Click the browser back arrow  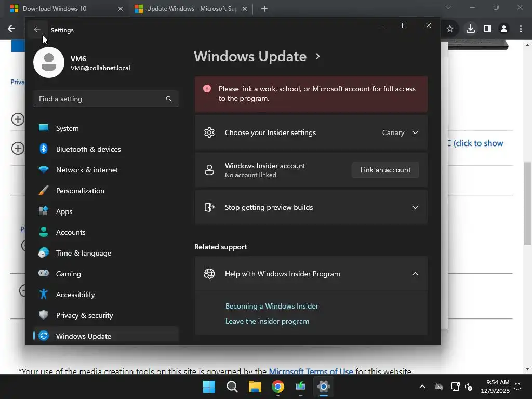pyautogui.click(x=11, y=29)
